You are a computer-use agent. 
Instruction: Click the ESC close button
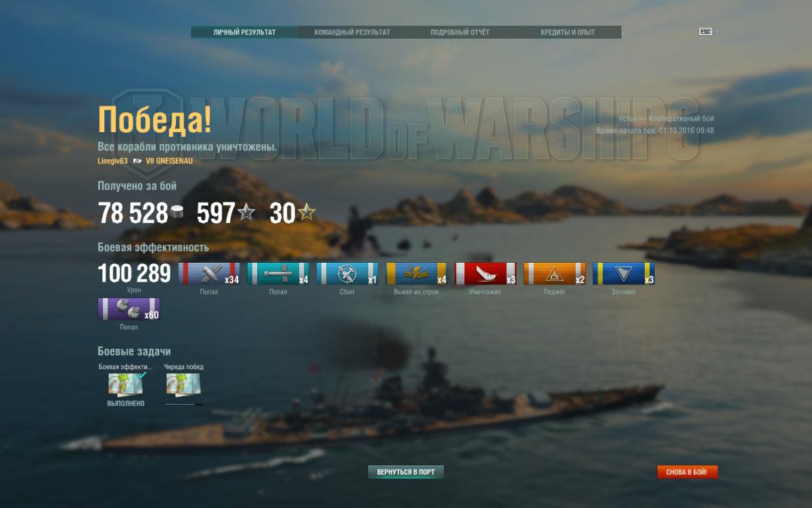[706, 32]
